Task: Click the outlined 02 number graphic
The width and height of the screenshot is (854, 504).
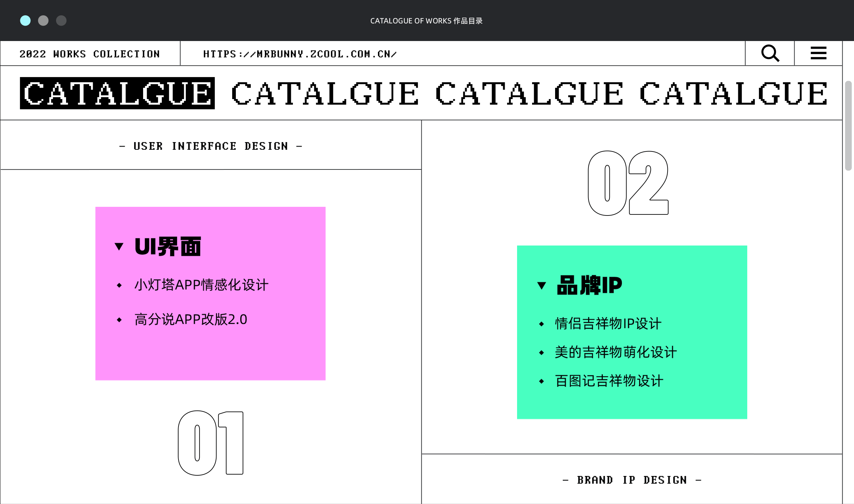Action: 628,183
